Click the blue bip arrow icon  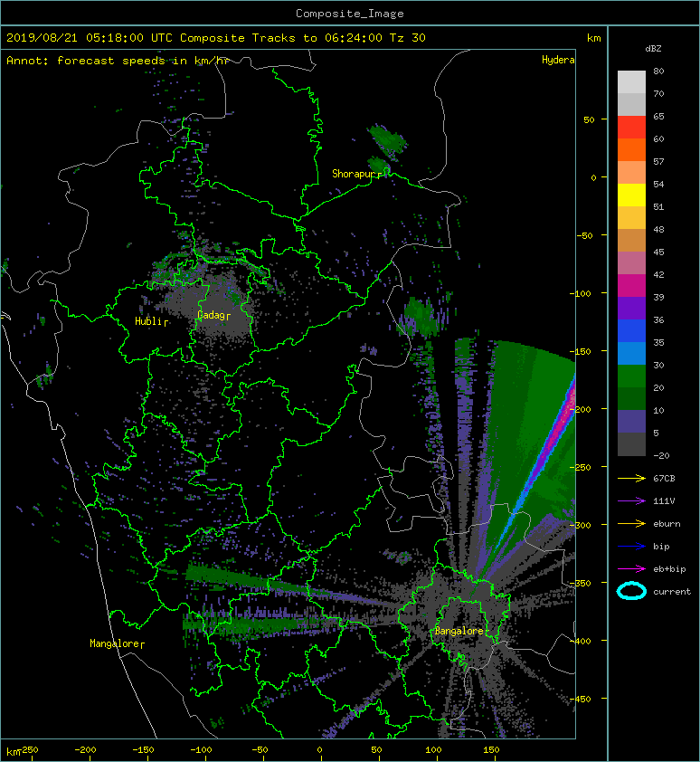(631, 547)
